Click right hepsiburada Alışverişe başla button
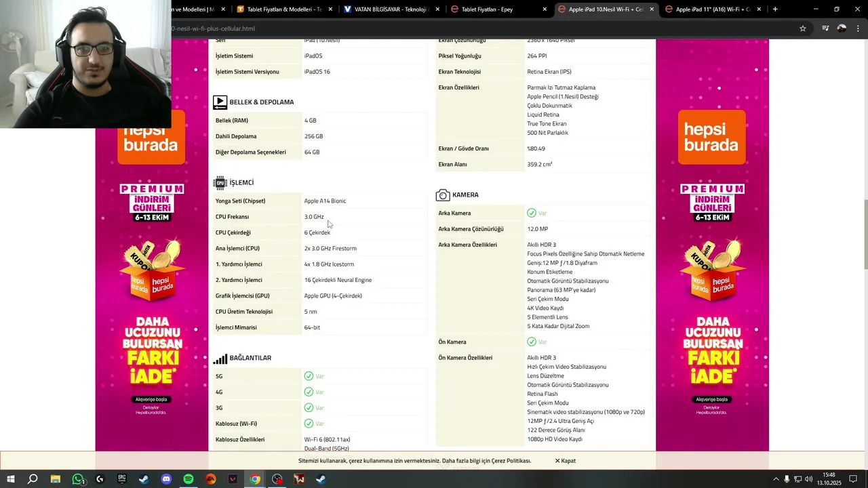Image resolution: width=868 pixels, height=488 pixels. point(711,399)
